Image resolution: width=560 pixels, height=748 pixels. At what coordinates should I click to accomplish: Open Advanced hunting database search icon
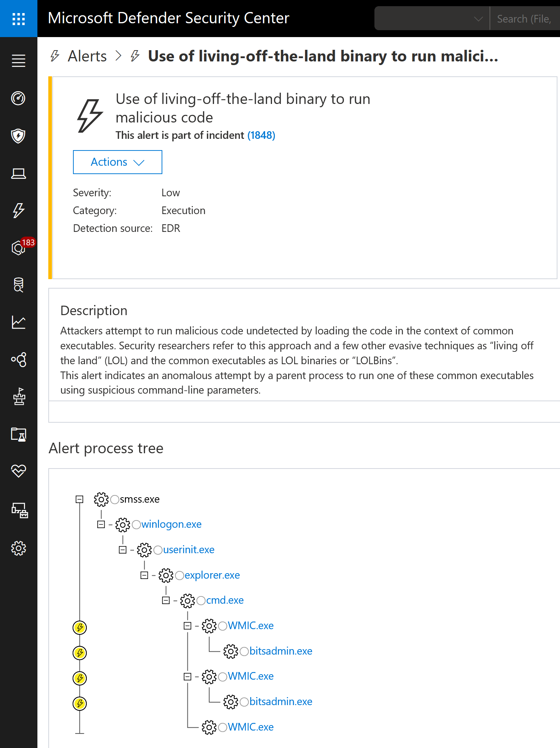19,285
